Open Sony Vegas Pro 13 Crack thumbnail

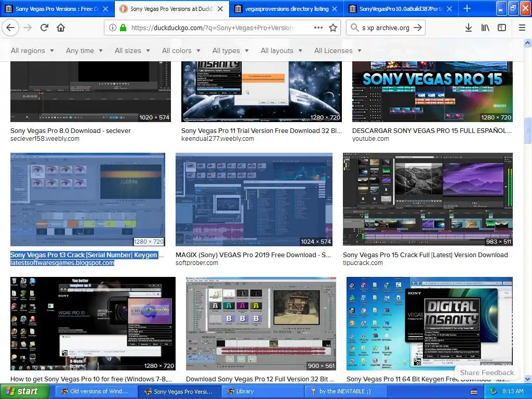tap(88, 199)
